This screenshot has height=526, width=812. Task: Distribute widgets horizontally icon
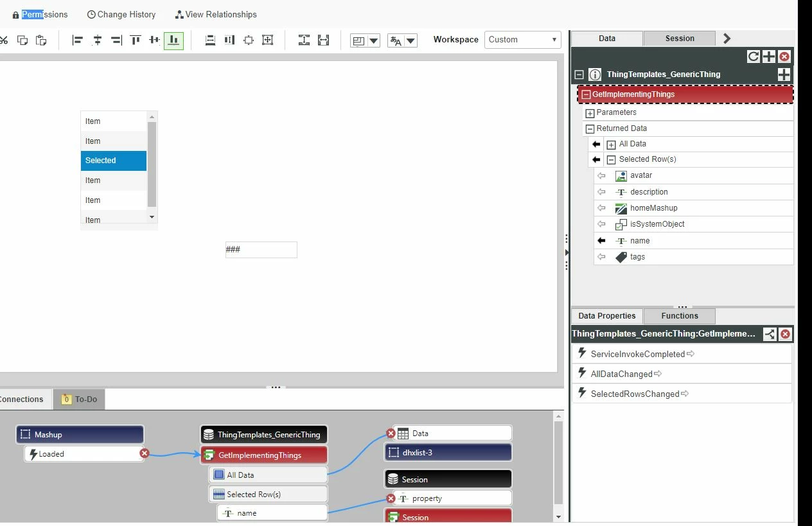click(x=229, y=40)
